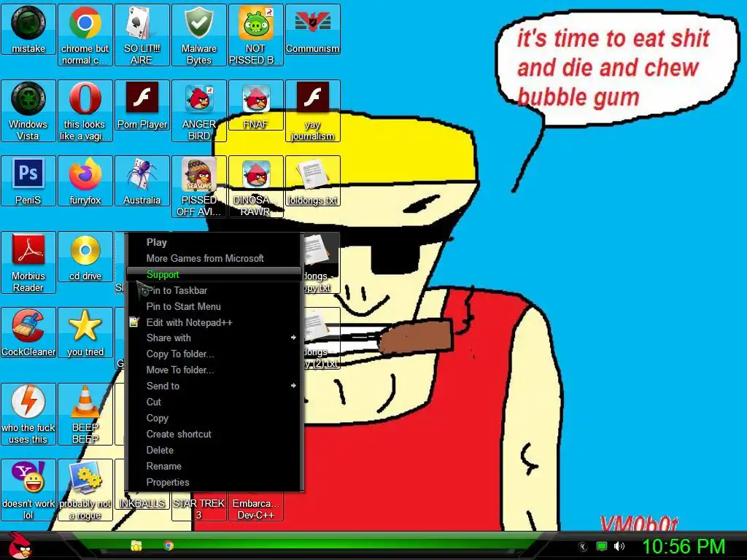Open the 'DINOSA... RAWR' bird icon
The width and height of the screenshot is (747, 560).
(256, 187)
